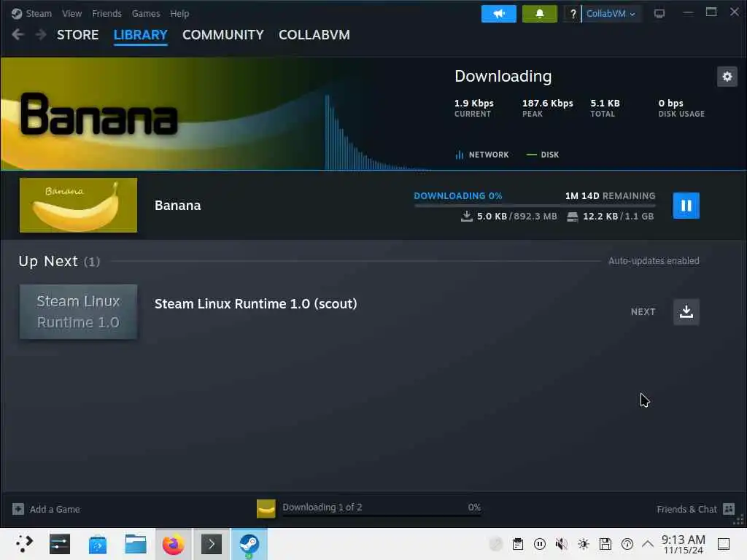Toggle the DISK graph legend
The width and height of the screenshot is (747, 560).
point(543,155)
